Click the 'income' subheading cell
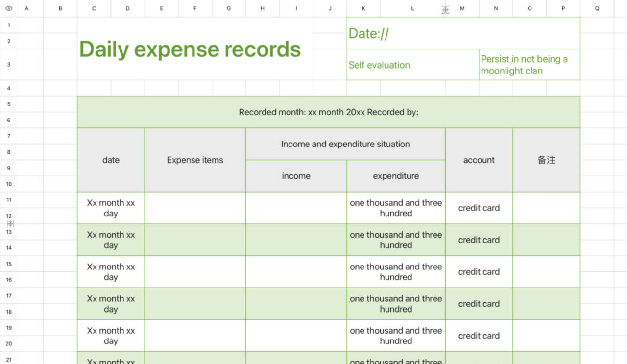The width and height of the screenshot is (627, 364). pyautogui.click(x=296, y=176)
